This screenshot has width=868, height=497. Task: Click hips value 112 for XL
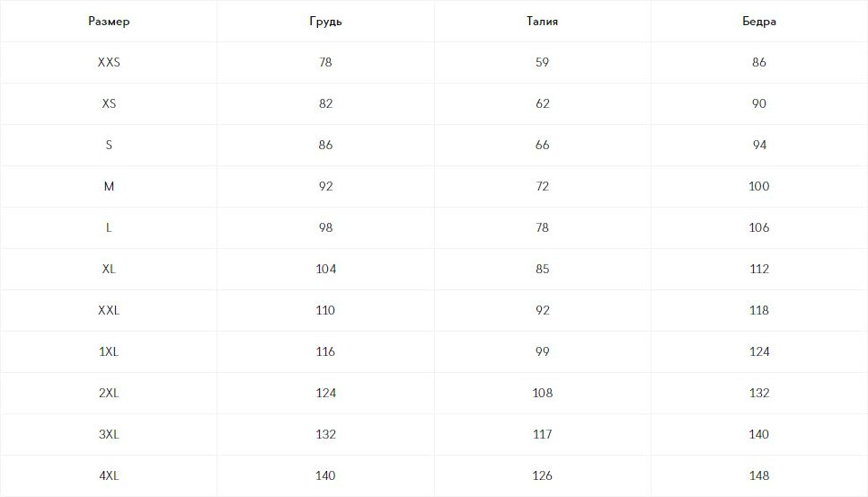(x=758, y=270)
